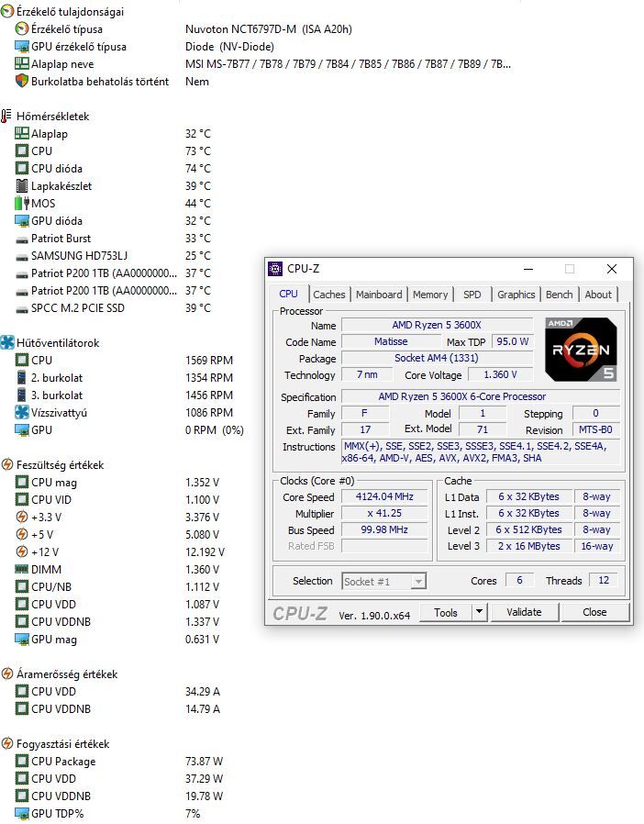Image resolution: width=644 pixels, height=824 pixels.
Task: Click the CPU fan speed 1569 RPM
Action: 208,361
